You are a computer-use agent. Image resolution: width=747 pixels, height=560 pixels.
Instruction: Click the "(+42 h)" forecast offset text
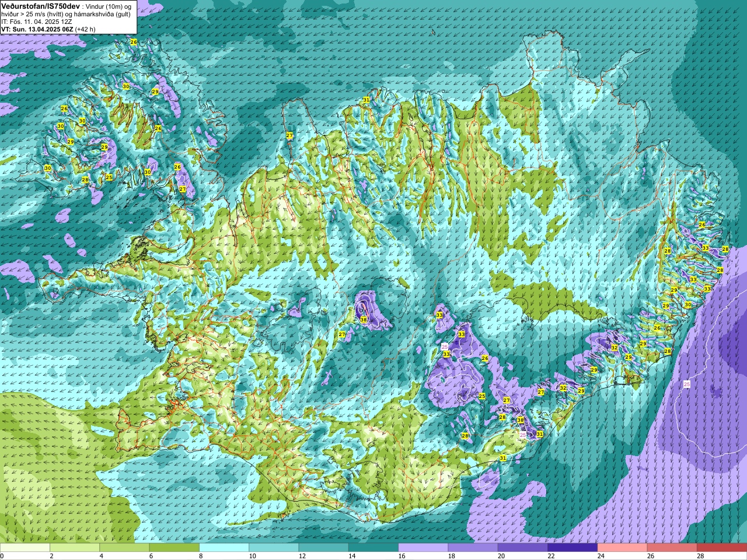click(85, 29)
